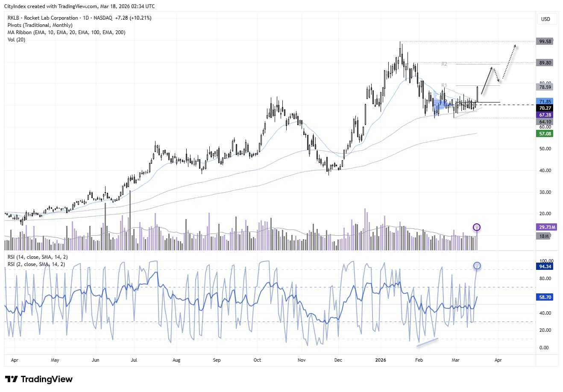Click the 89.80 resistance price label
The width and height of the screenshot is (563, 392).
tap(544, 62)
